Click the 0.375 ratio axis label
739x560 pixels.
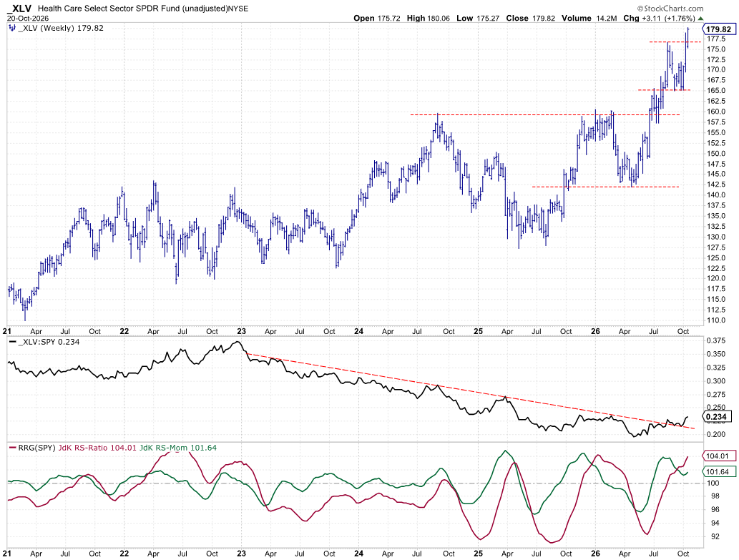pos(716,340)
